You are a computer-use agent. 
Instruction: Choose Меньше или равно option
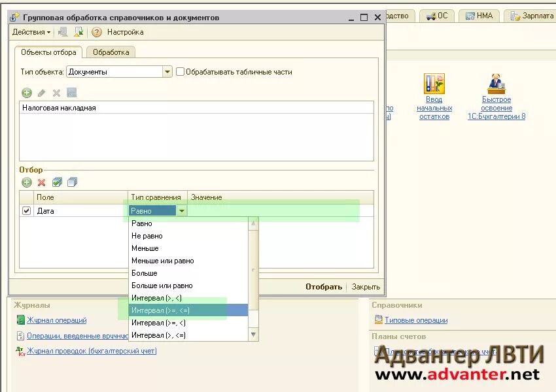coord(188,261)
